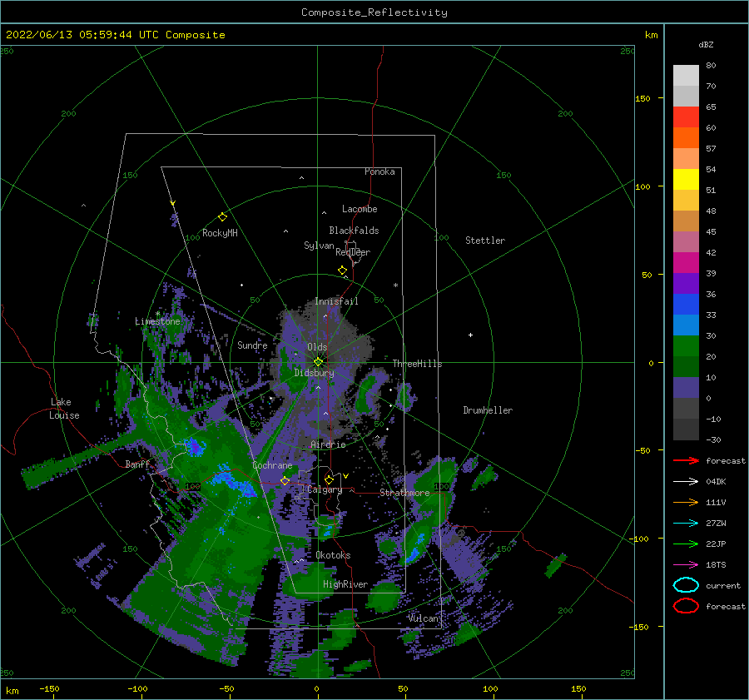
Task: Click the yellow diamond marker below RedDeer
Action: [x=342, y=271]
